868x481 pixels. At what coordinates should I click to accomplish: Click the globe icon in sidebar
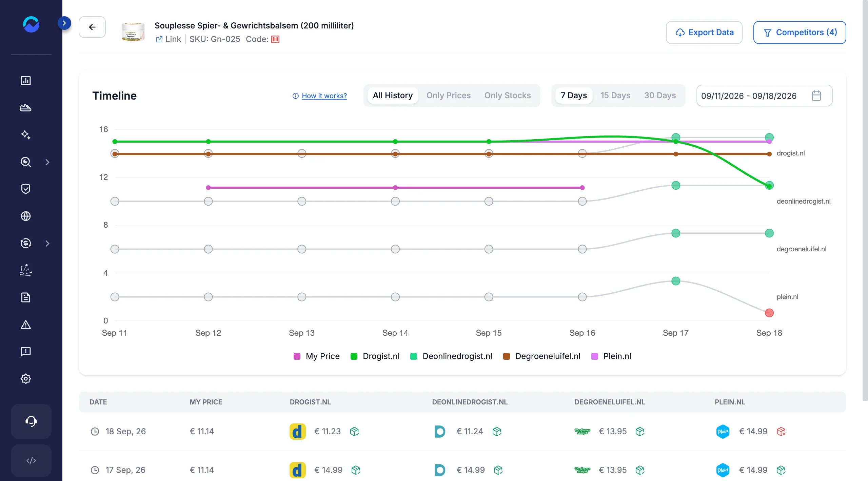(x=26, y=216)
